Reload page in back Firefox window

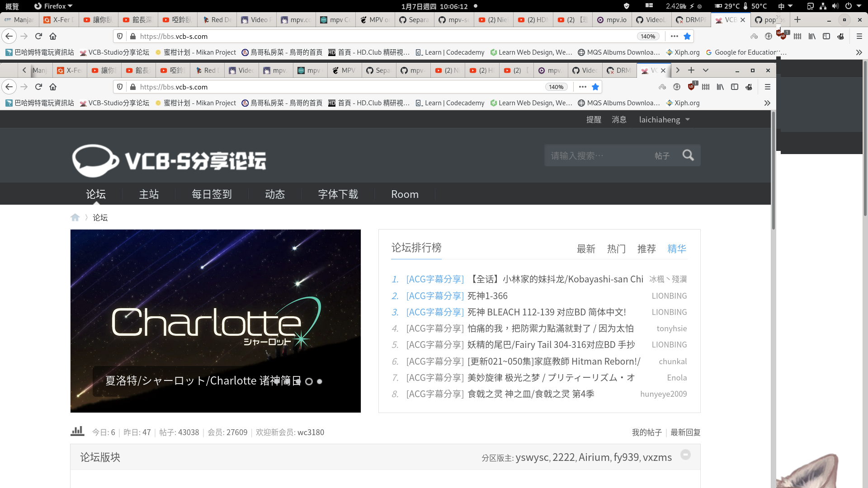[38, 36]
